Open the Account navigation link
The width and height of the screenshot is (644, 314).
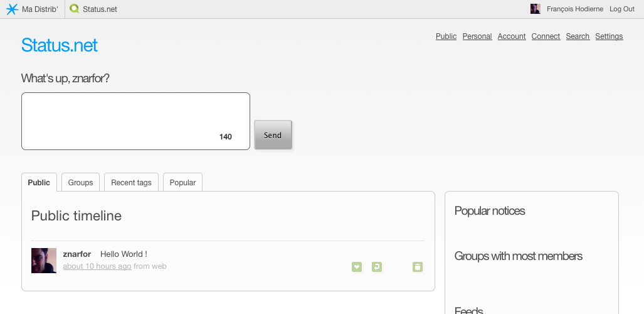(512, 36)
